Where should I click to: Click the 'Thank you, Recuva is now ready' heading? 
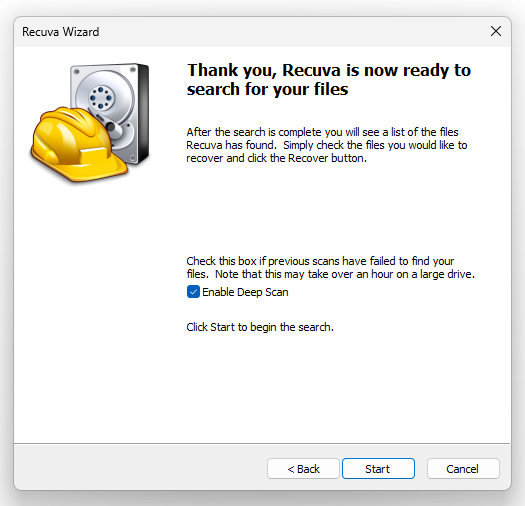coord(329,71)
